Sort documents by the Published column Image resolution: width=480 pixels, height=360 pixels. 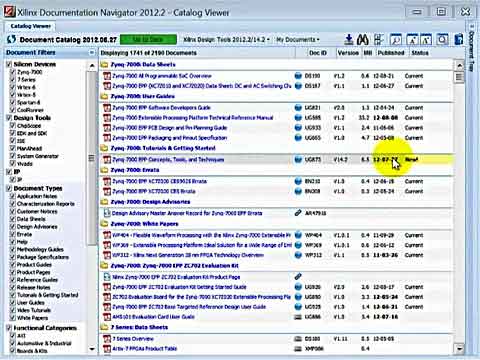point(391,53)
